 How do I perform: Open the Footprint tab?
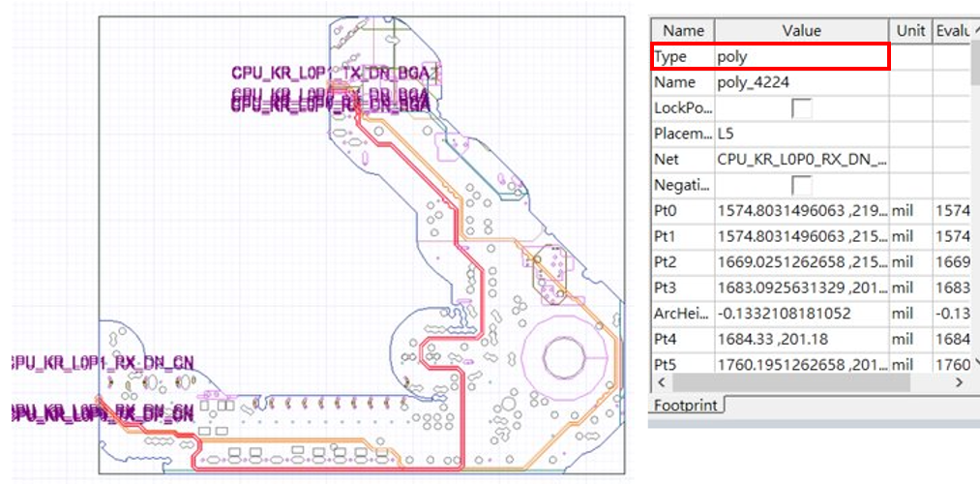(686, 406)
